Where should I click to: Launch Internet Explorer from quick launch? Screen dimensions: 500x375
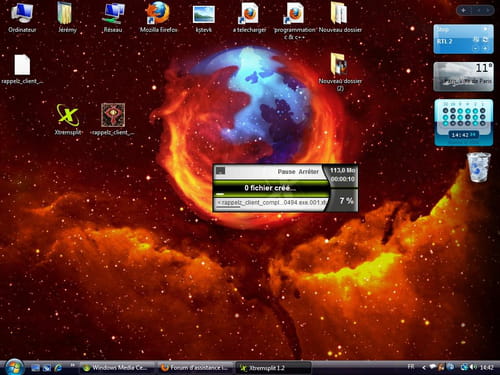(x=58, y=368)
